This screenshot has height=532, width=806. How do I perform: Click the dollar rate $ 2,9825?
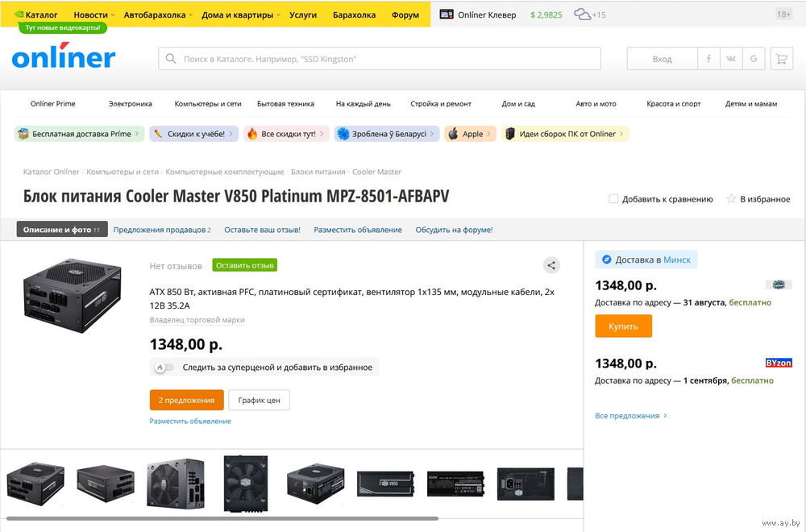[x=546, y=15]
